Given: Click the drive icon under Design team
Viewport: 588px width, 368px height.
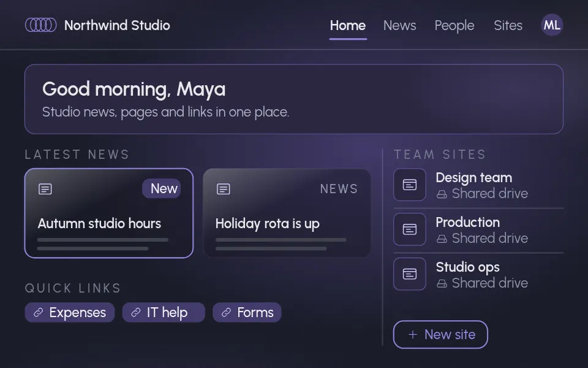Looking at the screenshot, I should click(x=442, y=194).
